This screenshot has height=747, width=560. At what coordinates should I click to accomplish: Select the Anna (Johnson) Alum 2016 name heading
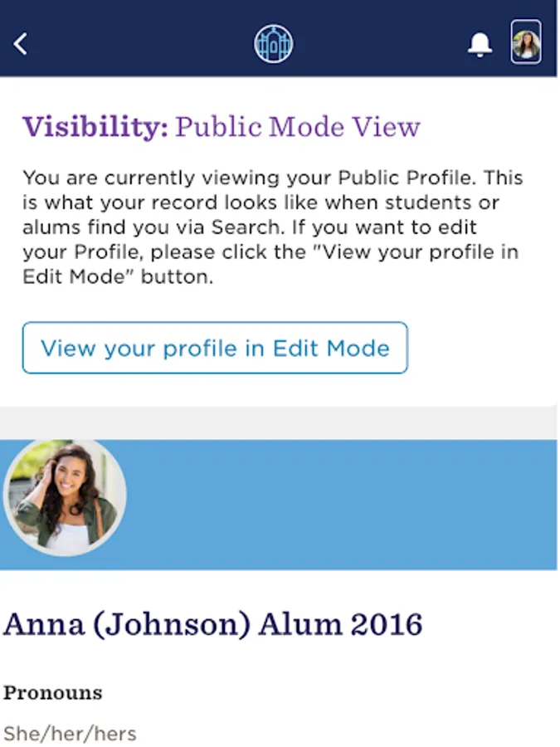coord(213,624)
